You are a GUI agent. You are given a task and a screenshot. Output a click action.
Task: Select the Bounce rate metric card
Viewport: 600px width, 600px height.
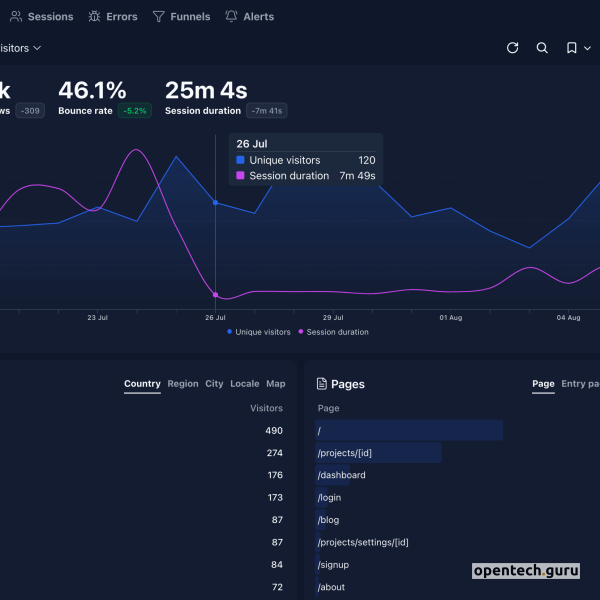(x=104, y=100)
